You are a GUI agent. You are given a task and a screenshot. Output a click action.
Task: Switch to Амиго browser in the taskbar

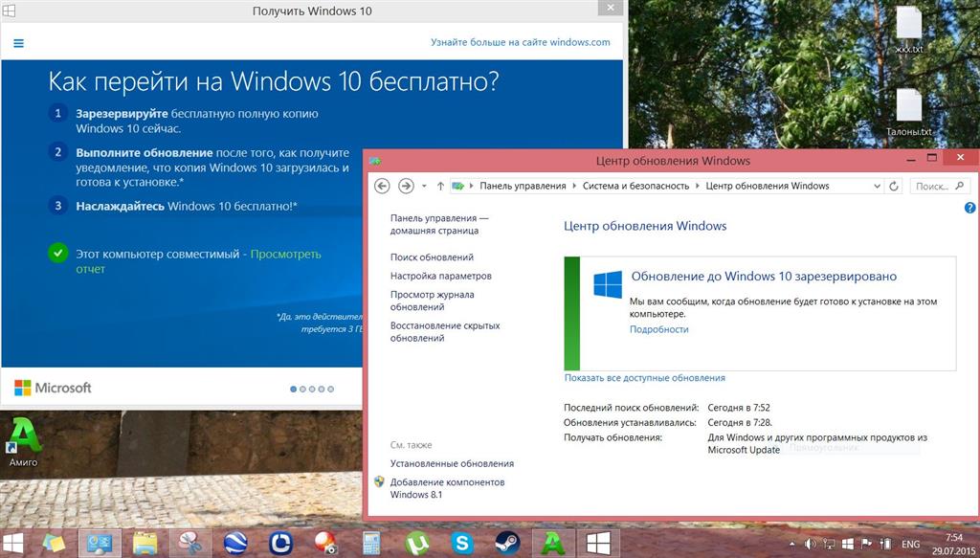coord(552,543)
